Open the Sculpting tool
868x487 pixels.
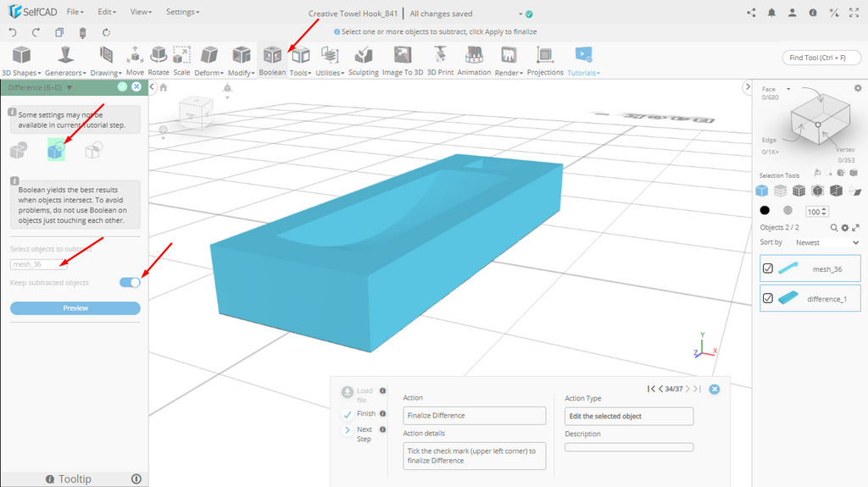click(x=363, y=61)
